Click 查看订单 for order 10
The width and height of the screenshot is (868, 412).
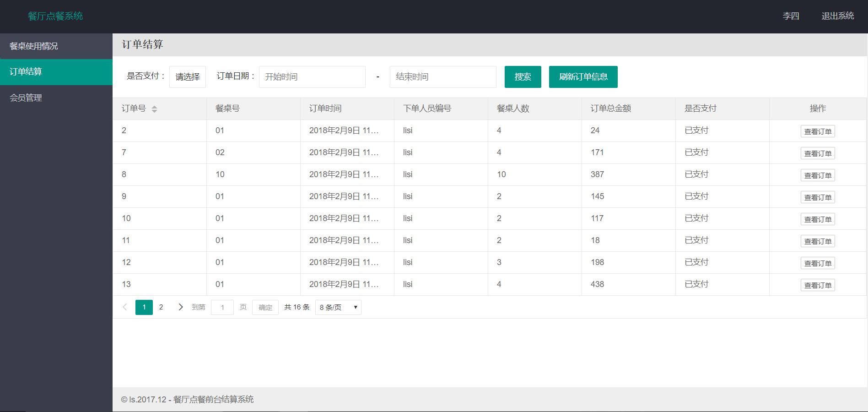(818, 219)
